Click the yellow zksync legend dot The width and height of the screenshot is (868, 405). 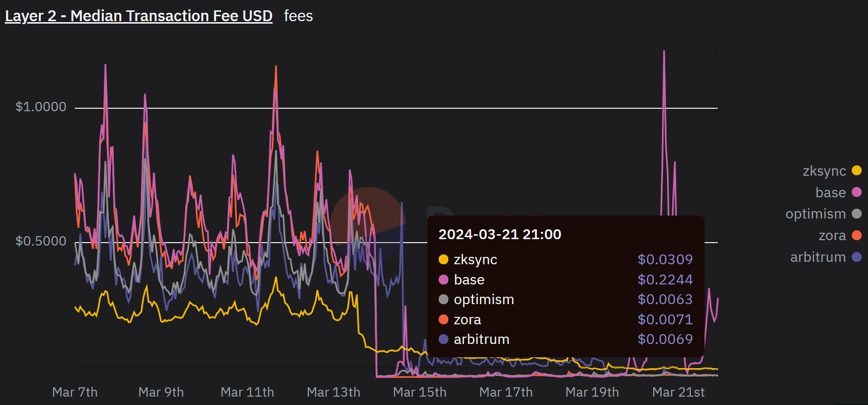[x=857, y=171]
